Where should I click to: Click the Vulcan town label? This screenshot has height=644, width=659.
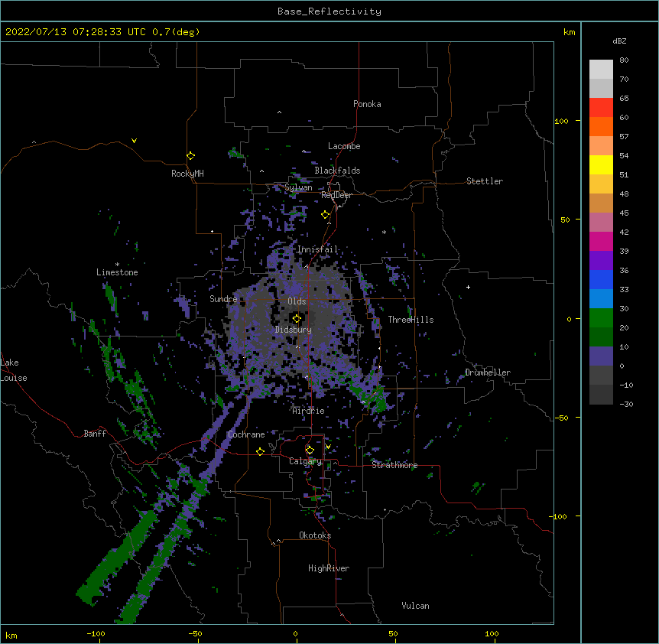pyautogui.click(x=415, y=606)
